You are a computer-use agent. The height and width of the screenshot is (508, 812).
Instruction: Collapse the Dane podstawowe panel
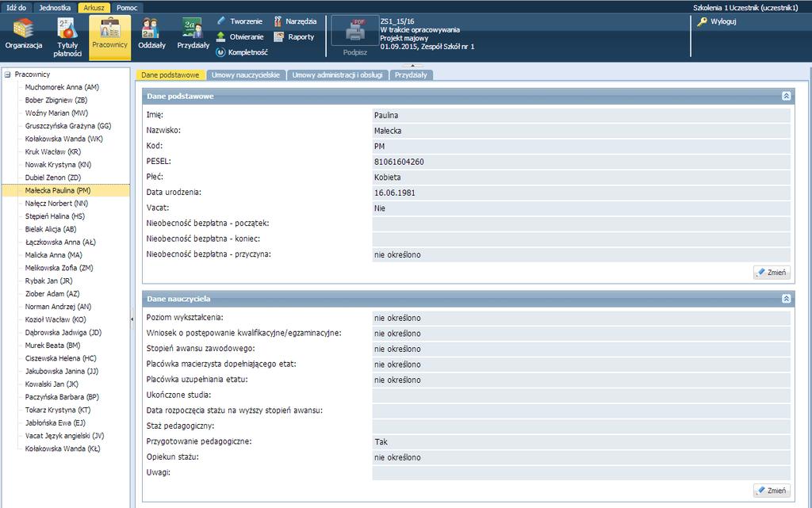click(786, 96)
